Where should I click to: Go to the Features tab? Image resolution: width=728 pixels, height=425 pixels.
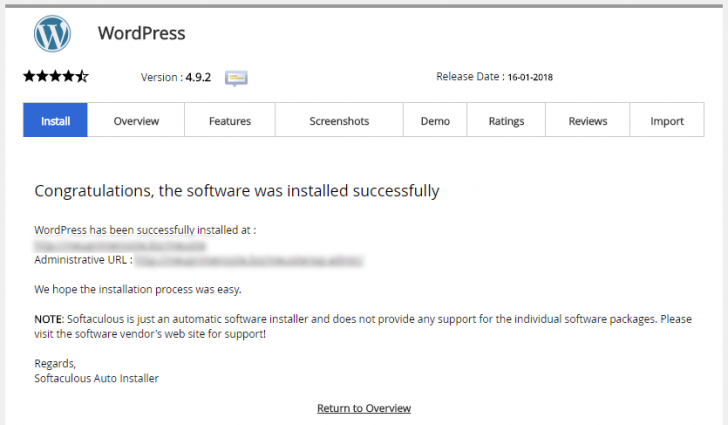[x=230, y=121]
